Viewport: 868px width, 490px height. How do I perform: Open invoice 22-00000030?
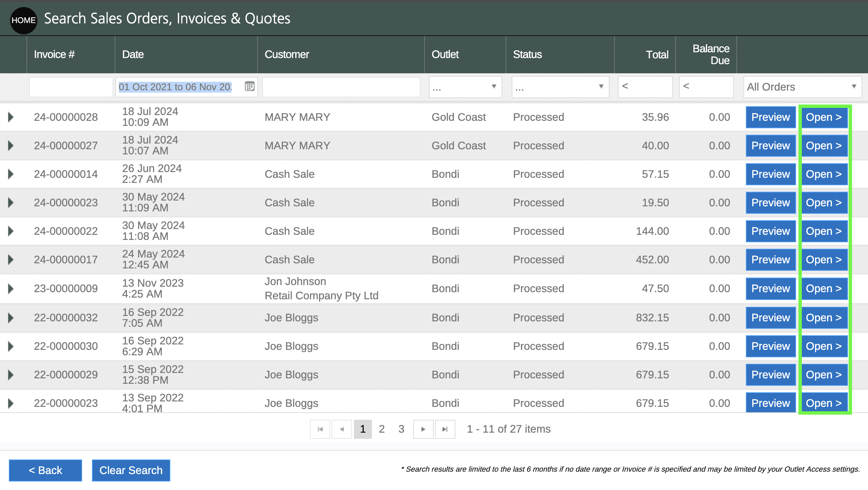[x=824, y=346]
